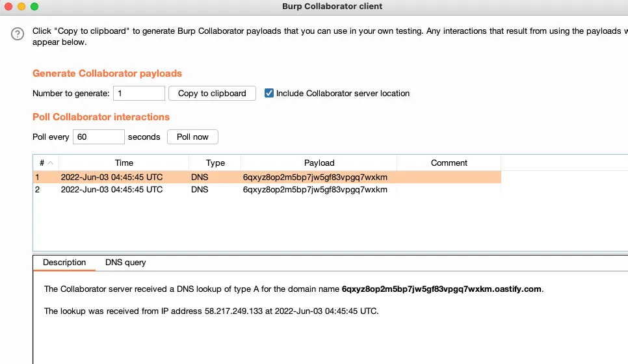
Task: Open the DNS query tab
Action: tap(125, 263)
